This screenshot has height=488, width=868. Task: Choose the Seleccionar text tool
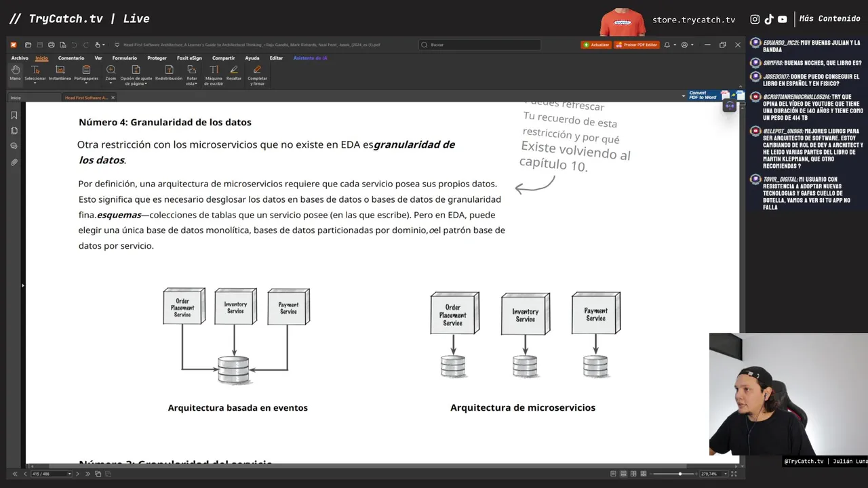click(35, 73)
